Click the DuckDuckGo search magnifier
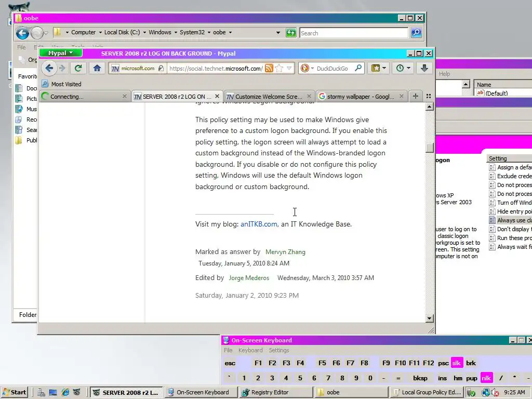This screenshot has width=532, height=399. pyautogui.click(x=358, y=68)
